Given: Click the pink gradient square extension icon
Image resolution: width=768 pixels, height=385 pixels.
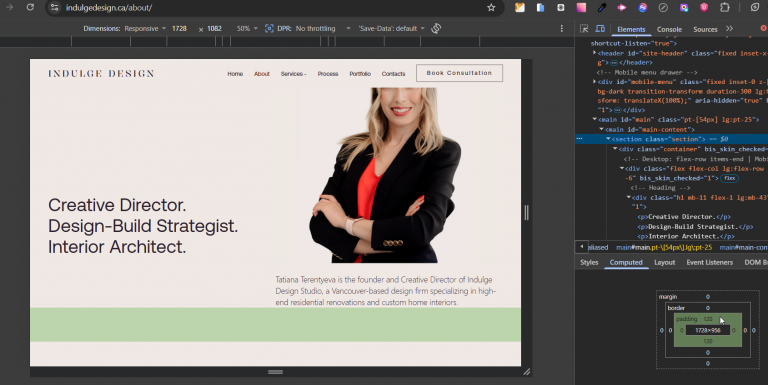Looking at the screenshot, I should click(581, 7).
